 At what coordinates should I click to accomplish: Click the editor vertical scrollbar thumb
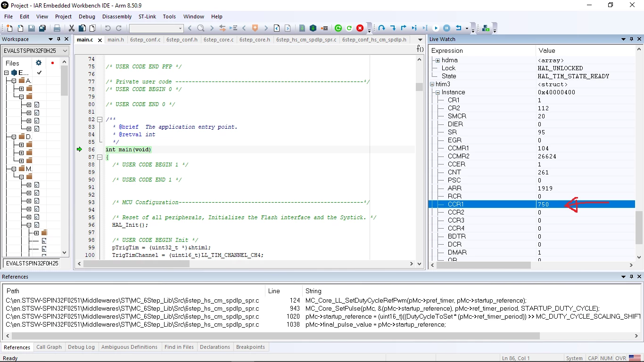click(x=419, y=87)
